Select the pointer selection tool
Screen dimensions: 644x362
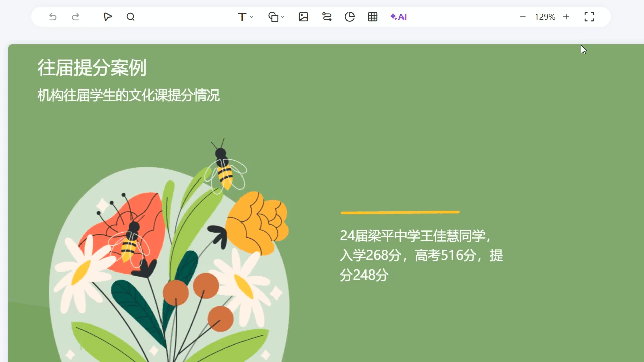(108, 17)
